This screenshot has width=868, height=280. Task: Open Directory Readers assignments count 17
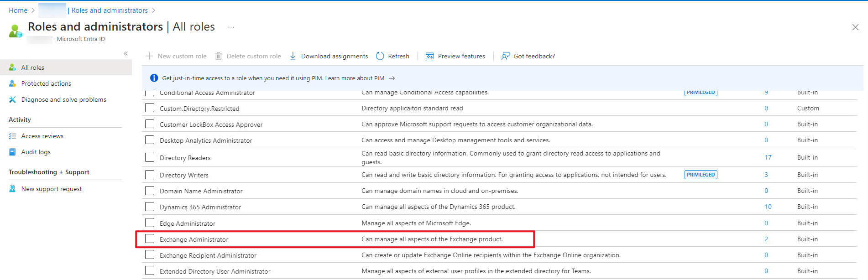click(x=768, y=157)
